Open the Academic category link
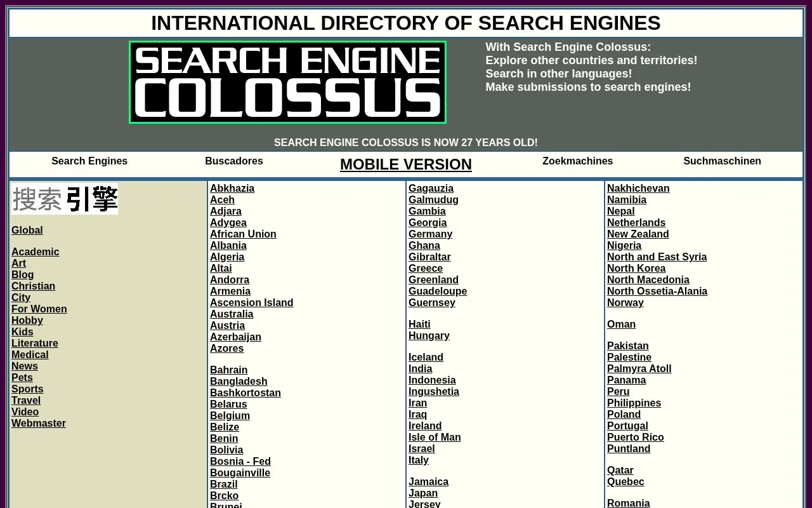The image size is (812, 508). click(36, 252)
